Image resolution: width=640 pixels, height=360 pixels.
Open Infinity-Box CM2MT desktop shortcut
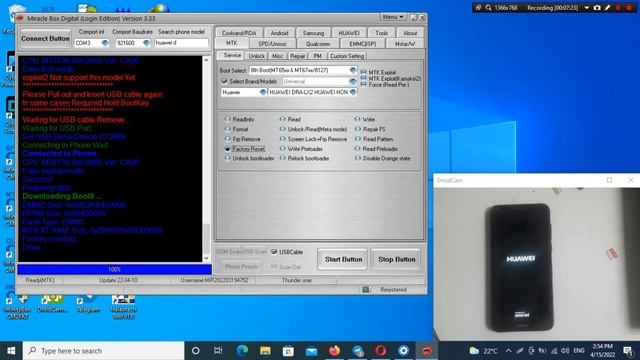[17, 306]
